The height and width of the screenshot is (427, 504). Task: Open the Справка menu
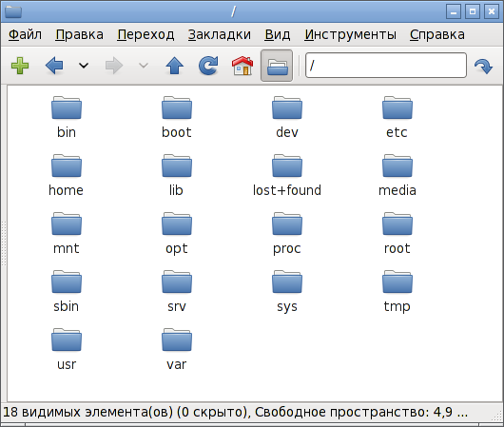click(x=437, y=34)
